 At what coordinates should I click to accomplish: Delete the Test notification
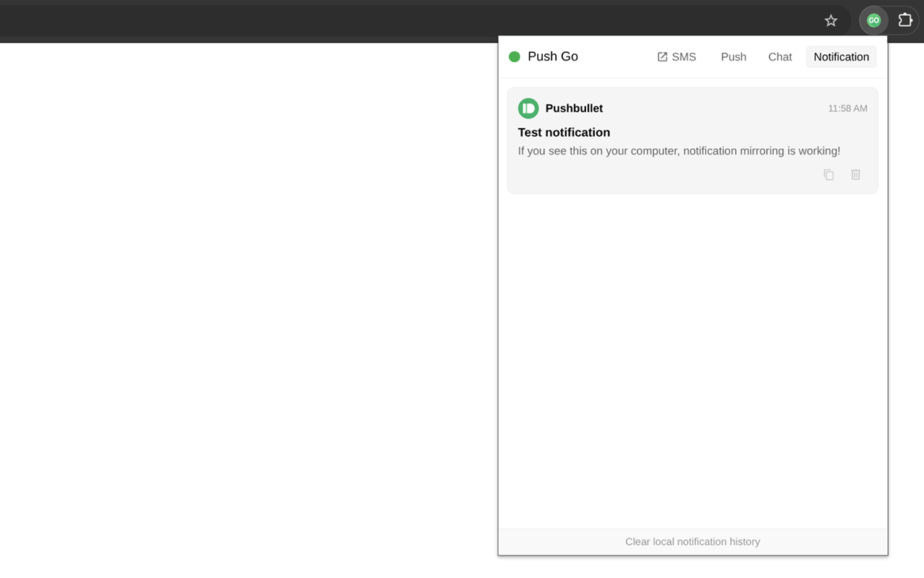click(855, 175)
